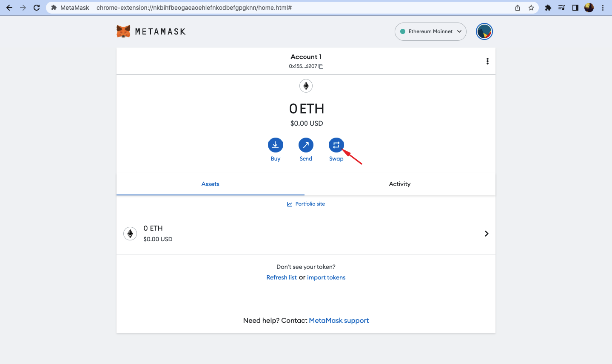
Task: Click the Refresh list link
Action: 282,277
